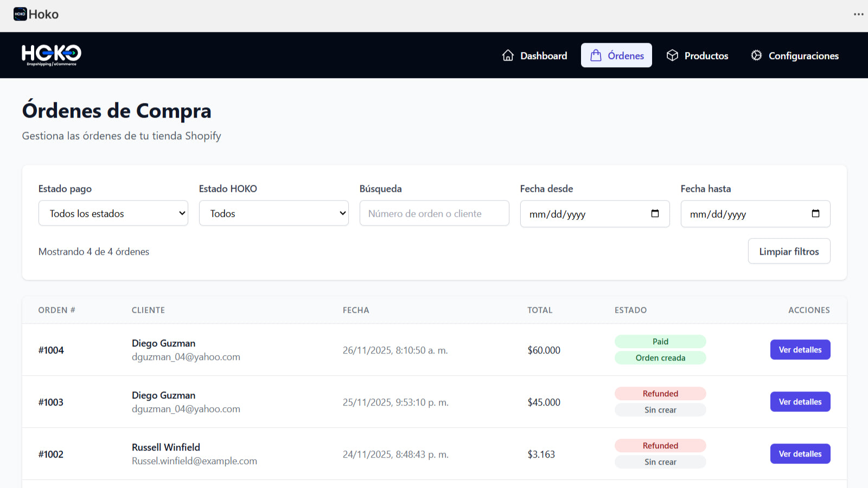Click the Paid status badge
This screenshot has height=488, width=868.
660,342
